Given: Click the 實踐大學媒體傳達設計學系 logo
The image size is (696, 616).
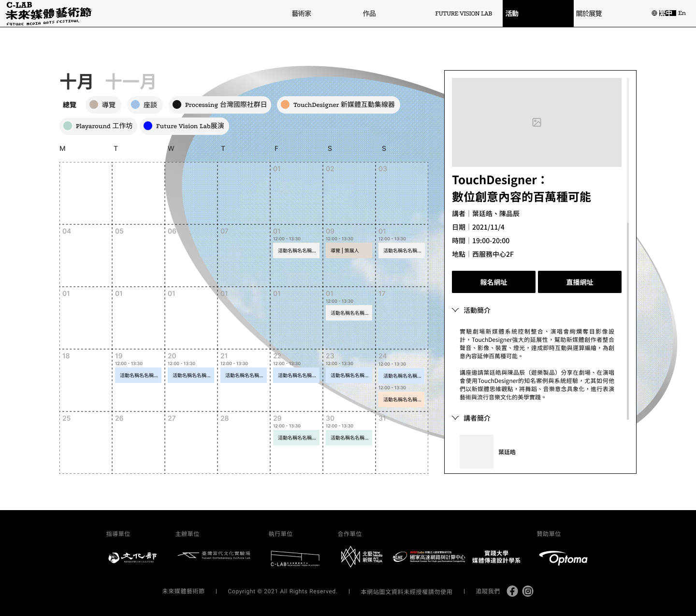Looking at the screenshot, I should coord(496,557).
